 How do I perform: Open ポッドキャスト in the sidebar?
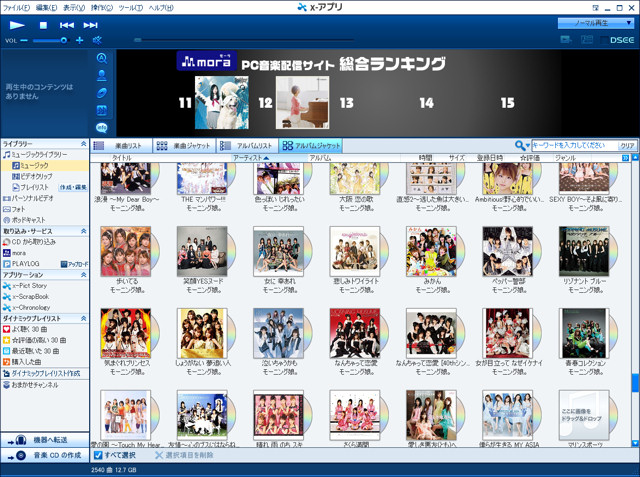(24, 220)
